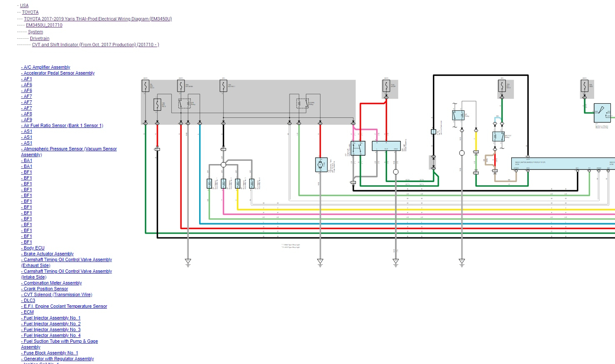
Task: Open Camshaft Timing Valve Exhaust Side link
Action: [x=67, y=262]
